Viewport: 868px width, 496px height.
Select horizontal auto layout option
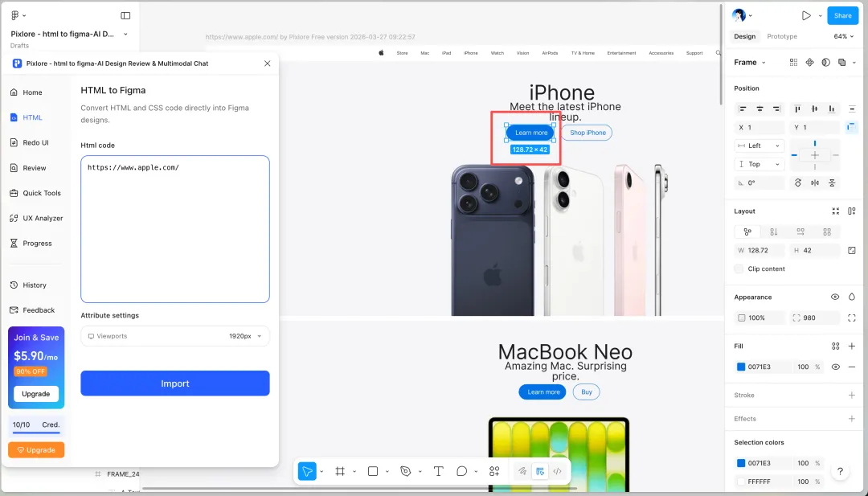(800, 232)
